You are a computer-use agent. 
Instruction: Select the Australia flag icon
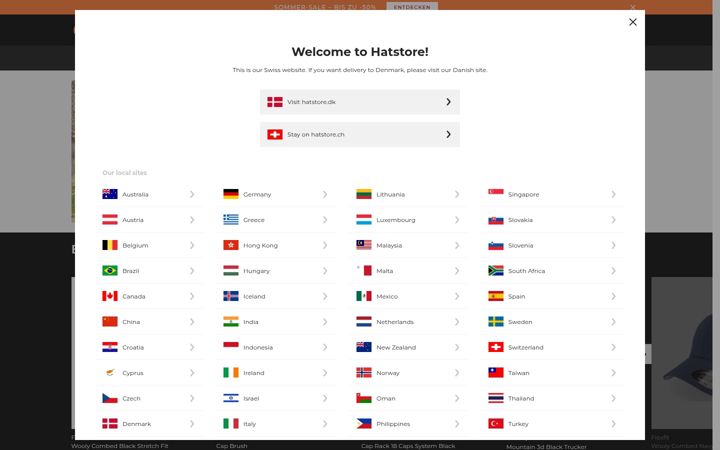click(110, 194)
